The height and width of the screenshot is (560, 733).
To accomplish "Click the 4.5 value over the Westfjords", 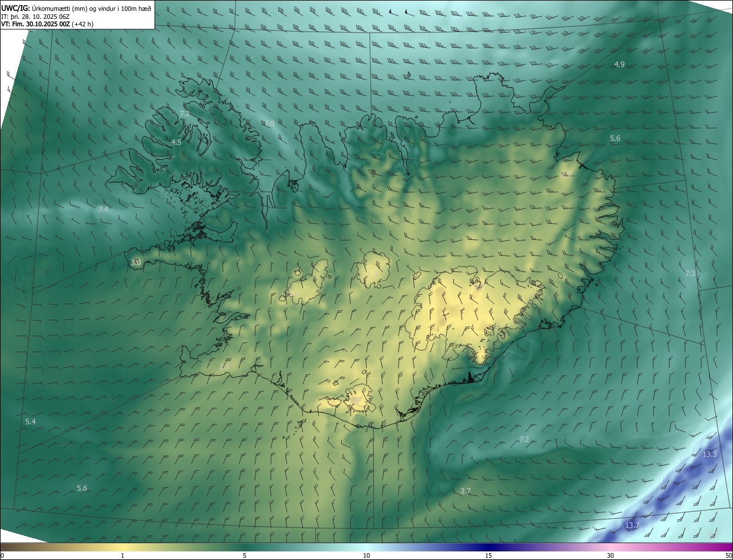I will point(176,142).
